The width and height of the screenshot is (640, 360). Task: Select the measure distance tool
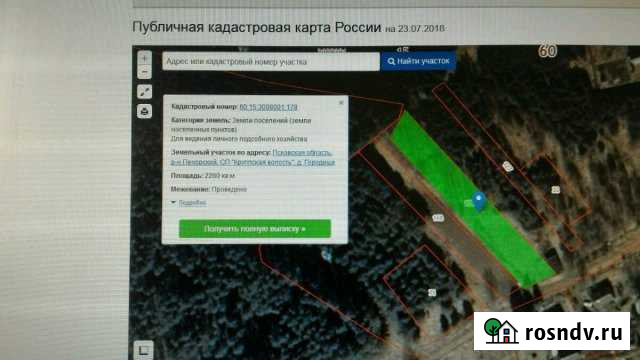(144, 92)
